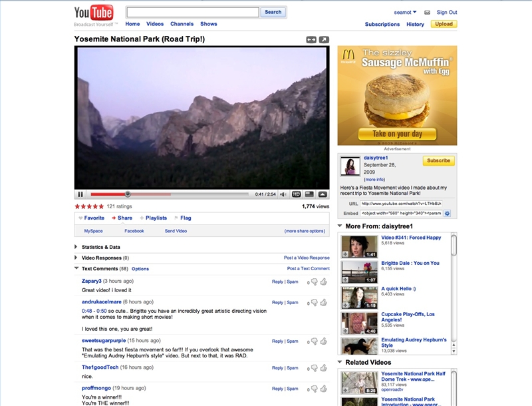Viewport: 532px width, 406px height.
Task: Click the Search button
Action: point(273,12)
